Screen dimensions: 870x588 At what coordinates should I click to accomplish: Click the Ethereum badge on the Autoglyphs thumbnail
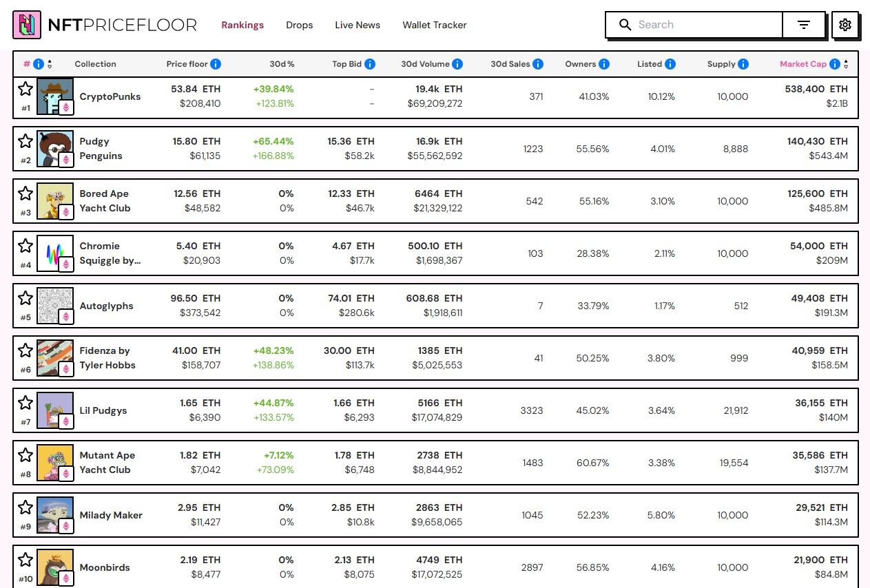click(65, 317)
